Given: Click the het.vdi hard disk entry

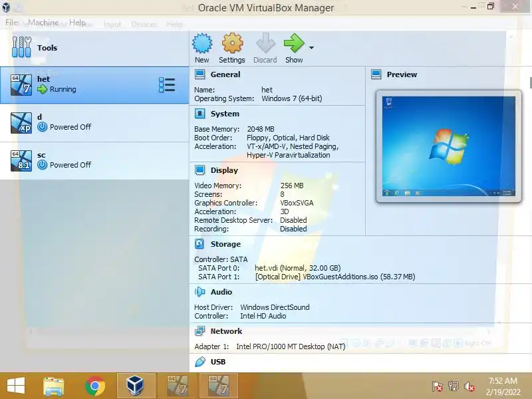Looking at the screenshot, I should [297, 268].
